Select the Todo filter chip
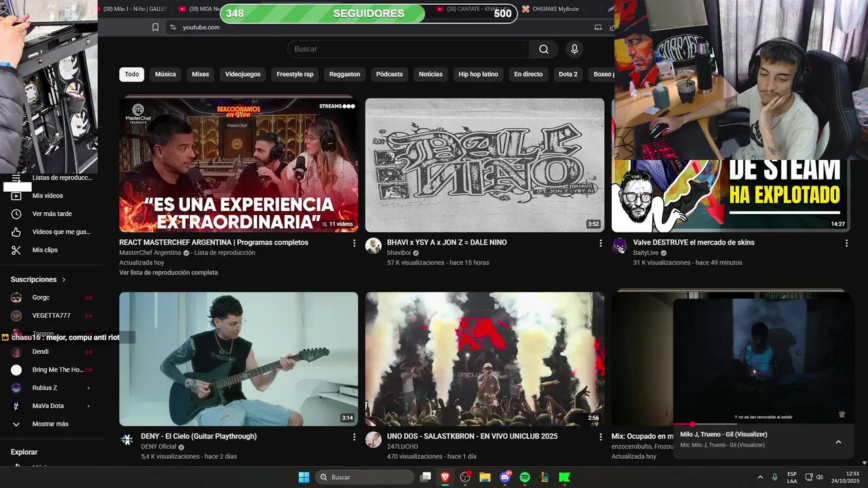868x488 pixels. click(132, 75)
